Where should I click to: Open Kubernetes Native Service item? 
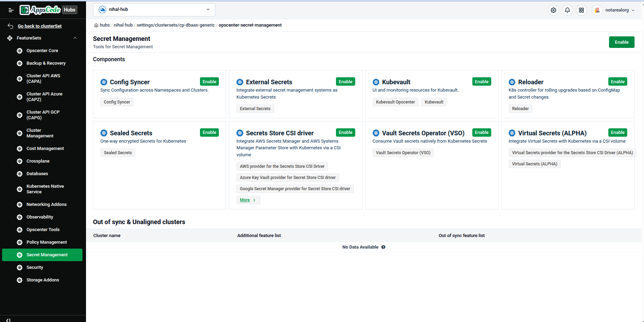coord(42,189)
